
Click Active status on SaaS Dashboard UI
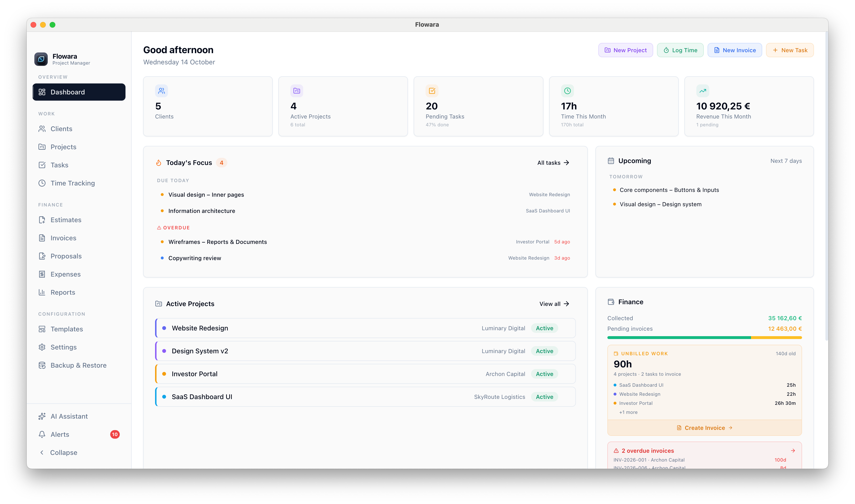[x=544, y=397]
